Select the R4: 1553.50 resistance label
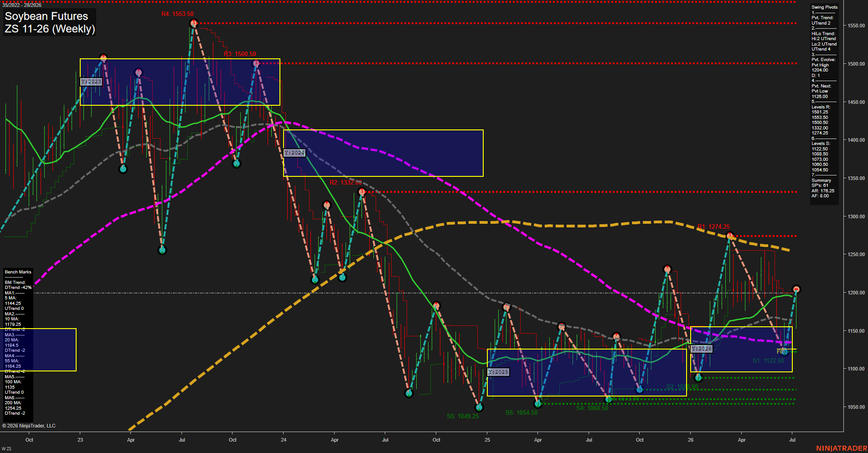Image resolution: width=868 pixels, height=453 pixels. click(x=177, y=14)
